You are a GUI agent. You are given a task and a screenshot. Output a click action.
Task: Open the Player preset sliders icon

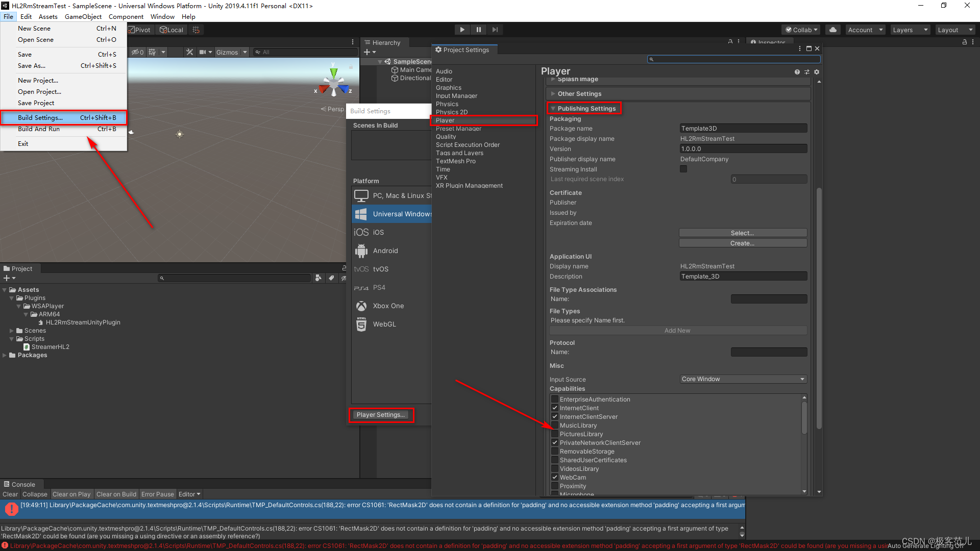807,72
